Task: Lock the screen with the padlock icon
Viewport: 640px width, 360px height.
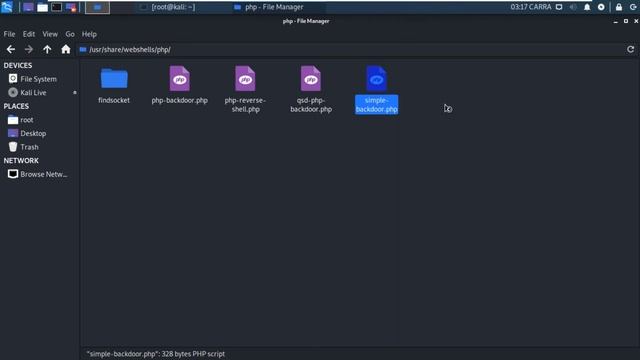Action: [x=619, y=7]
